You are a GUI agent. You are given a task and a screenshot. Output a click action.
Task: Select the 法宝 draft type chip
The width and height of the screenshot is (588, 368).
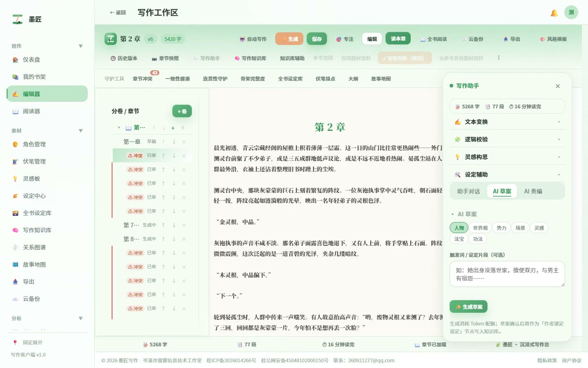click(x=459, y=239)
